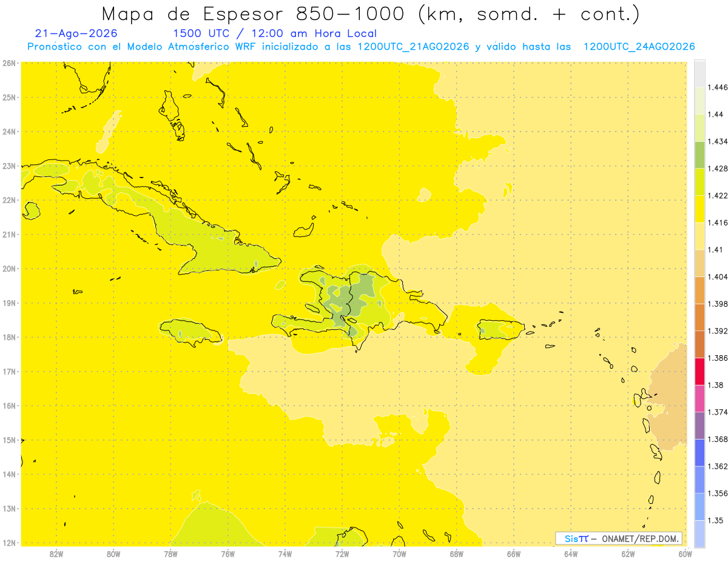The width and height of the screenshot is (728, 562).
Task: Click the Jamaica island outline on the map
Action: pos(191,332)
